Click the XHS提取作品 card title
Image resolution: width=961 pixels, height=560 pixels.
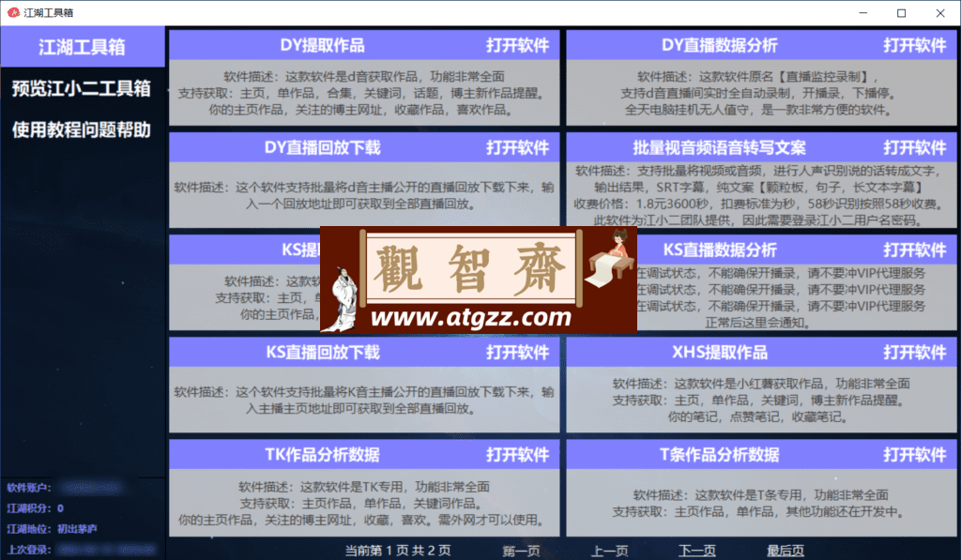coord(720,353)
